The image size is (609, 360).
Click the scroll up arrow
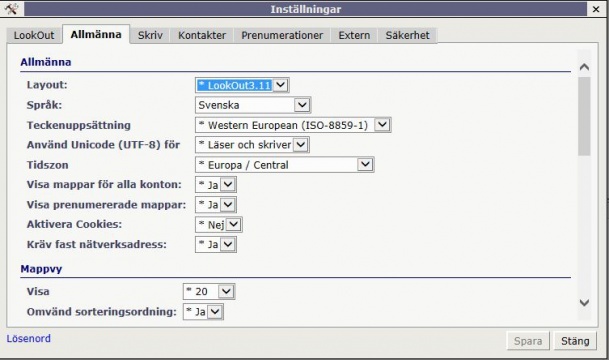pos(584,67)
